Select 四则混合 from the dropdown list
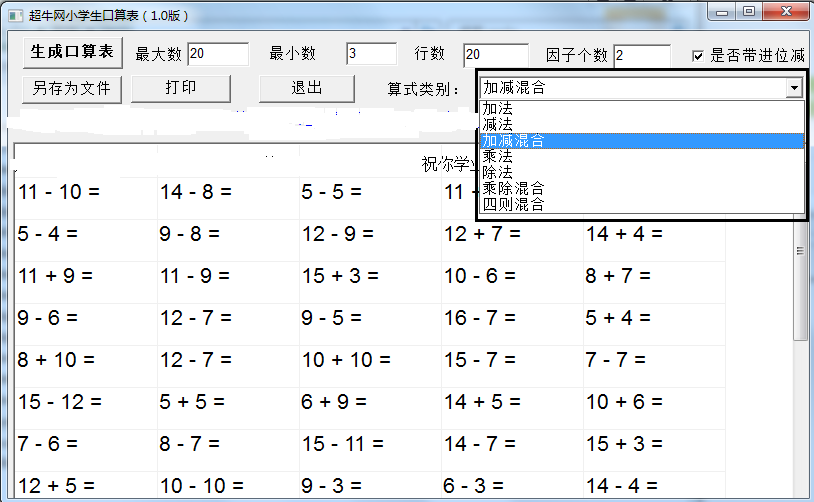This screenshot has height=502, width=814. click(642, 205)
